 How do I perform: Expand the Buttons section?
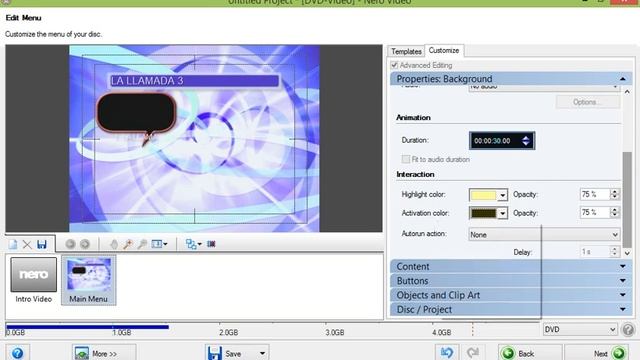[511, 281]
